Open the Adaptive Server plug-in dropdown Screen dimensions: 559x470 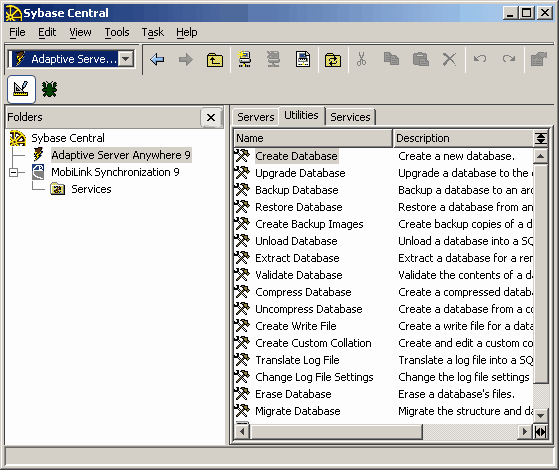(x=125, y=59)
